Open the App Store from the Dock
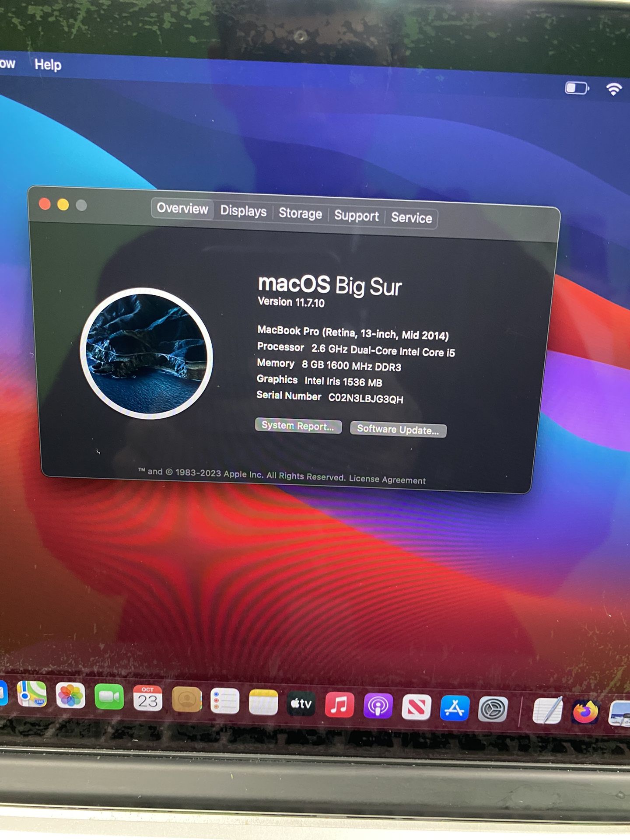The image size is (630, 840). click(x=455, y=709)
